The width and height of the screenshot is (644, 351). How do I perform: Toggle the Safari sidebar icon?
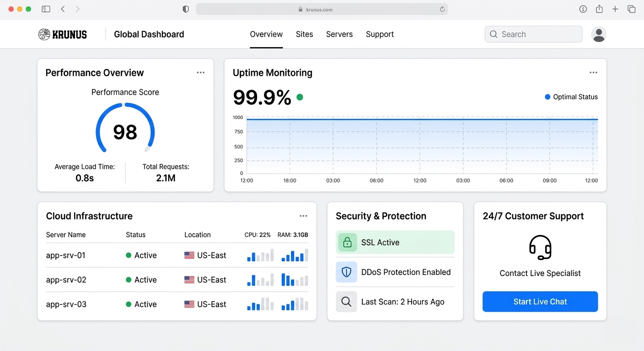[46, 9]
